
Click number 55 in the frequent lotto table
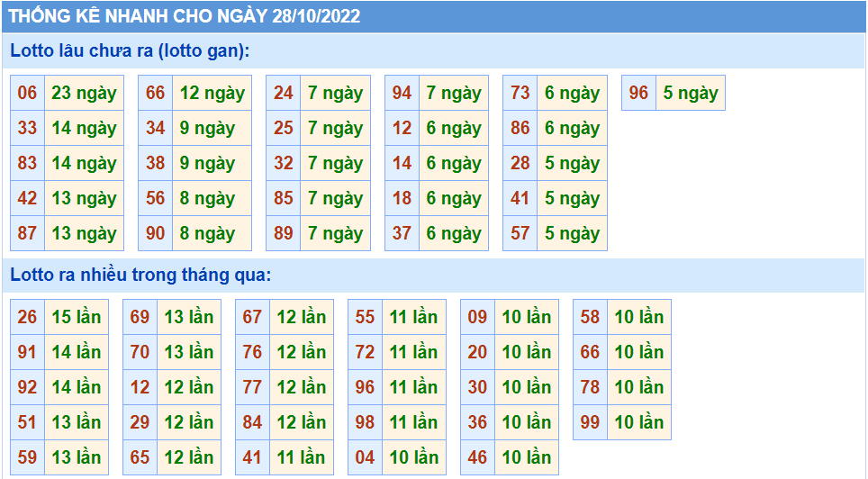[366, 317]
